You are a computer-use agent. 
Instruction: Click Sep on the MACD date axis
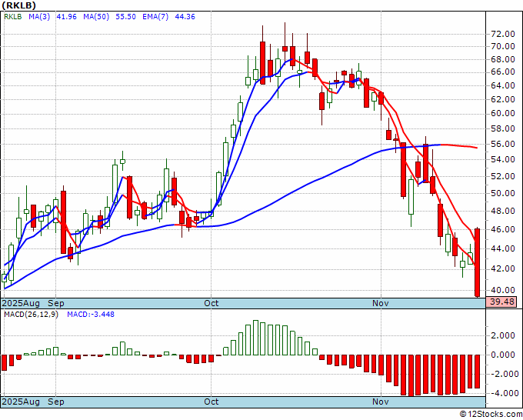tap(56, 402)
